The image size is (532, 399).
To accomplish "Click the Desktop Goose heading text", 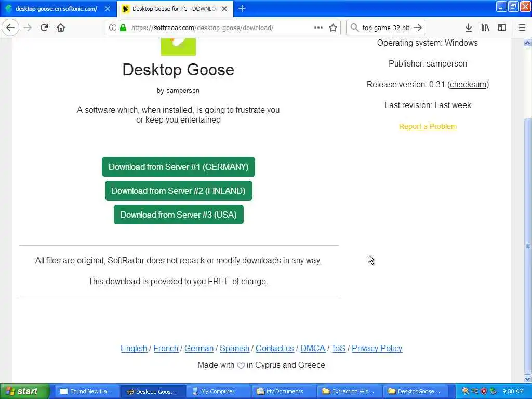I will [178, 70].
